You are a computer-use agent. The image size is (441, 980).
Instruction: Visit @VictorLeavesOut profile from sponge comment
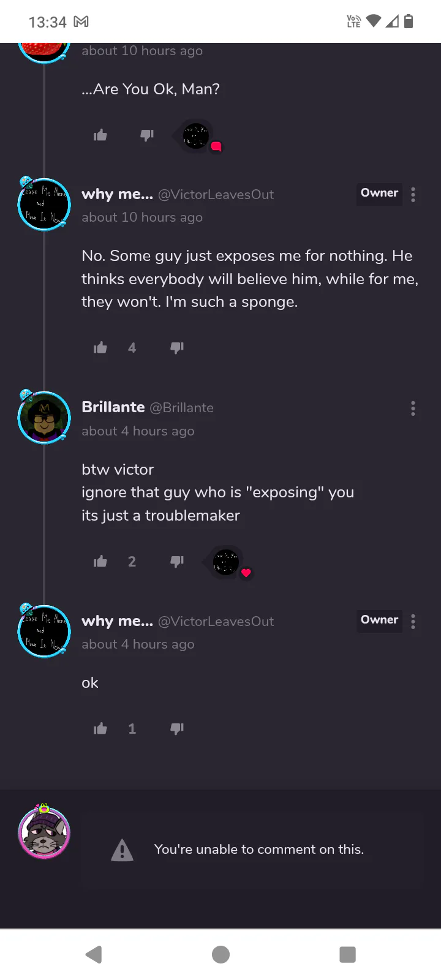[216, 195]
